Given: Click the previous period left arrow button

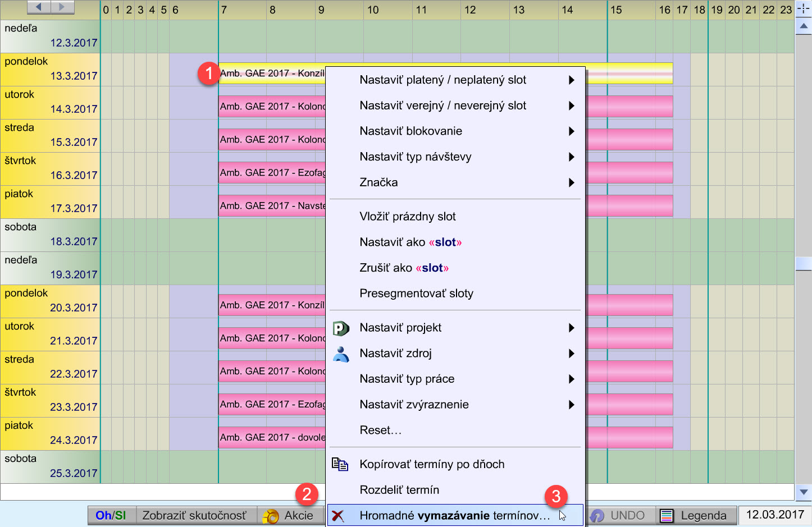Looking at the screenshot, I should [39, 7].
